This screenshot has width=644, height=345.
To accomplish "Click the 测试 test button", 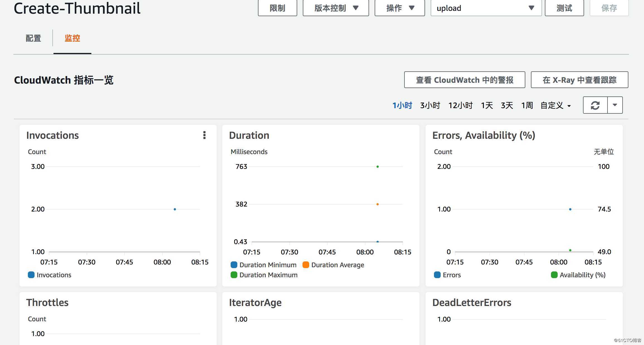I will [x=564, y=8].
